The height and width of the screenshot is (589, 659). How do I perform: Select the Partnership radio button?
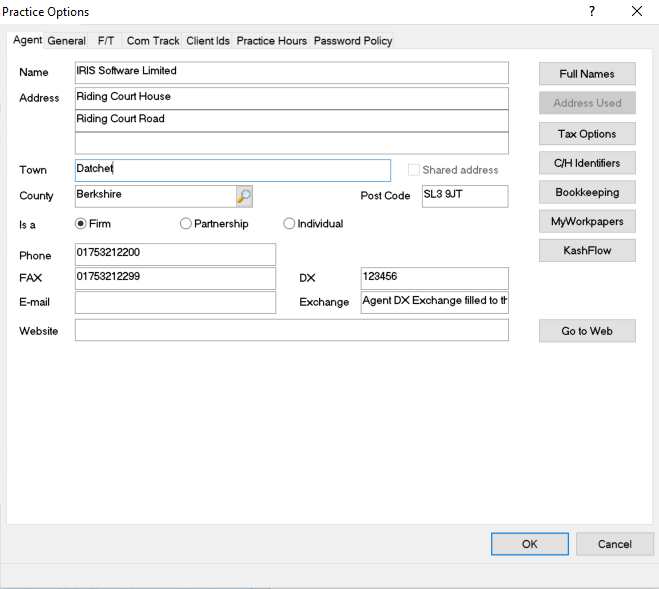pyautogui.click(x=186, y=224)
